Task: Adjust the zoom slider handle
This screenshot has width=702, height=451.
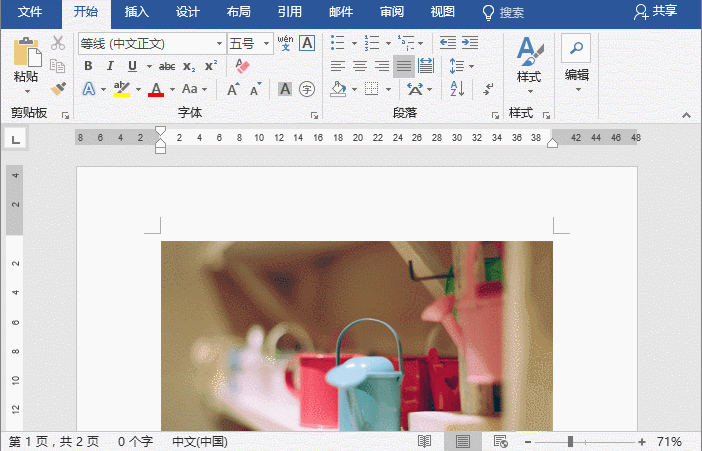Action: pyautogui.click(x=570, y=442)
